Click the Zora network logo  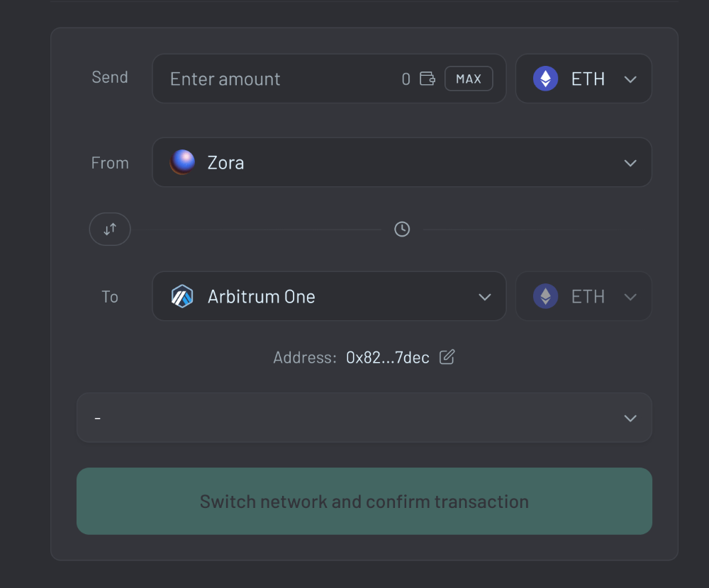pos(183,162)
